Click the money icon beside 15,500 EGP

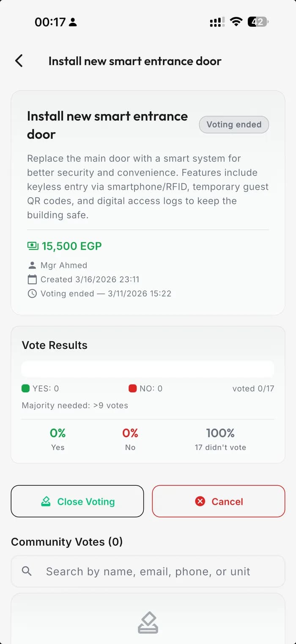(x=33, y=246)
